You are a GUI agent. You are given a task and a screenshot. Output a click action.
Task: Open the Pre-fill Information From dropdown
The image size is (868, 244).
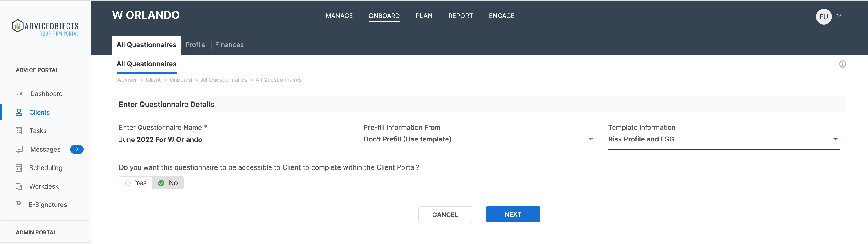point(479,139)
